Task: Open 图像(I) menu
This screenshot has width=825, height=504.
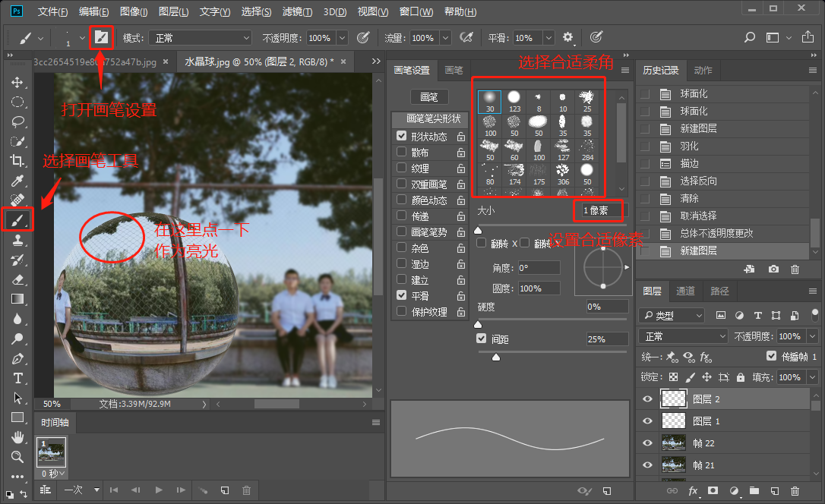Action: [134, 11]
